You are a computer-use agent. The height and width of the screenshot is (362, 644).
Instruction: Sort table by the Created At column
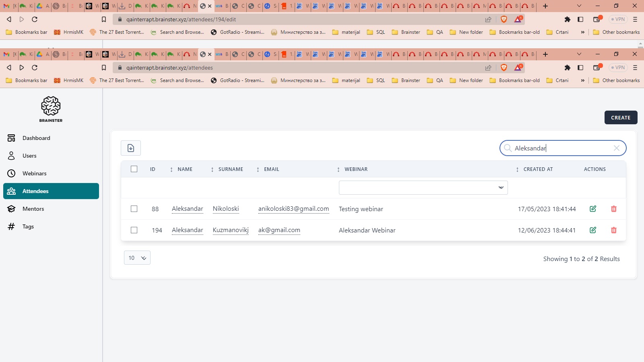[538, 169]
